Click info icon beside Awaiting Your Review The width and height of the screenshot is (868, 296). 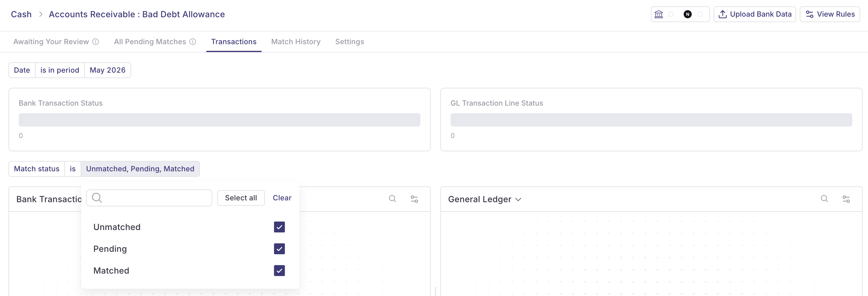tap(96, 41)
